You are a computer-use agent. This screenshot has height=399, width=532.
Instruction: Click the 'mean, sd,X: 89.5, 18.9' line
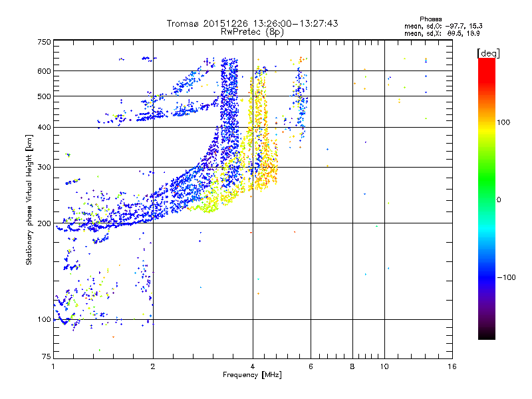[x=442, y=33]
